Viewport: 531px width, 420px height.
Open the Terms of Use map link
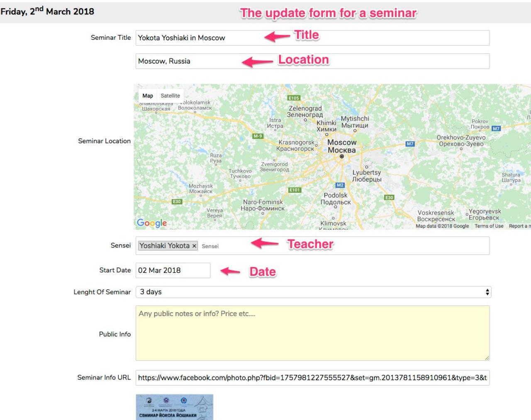(489, 226)
